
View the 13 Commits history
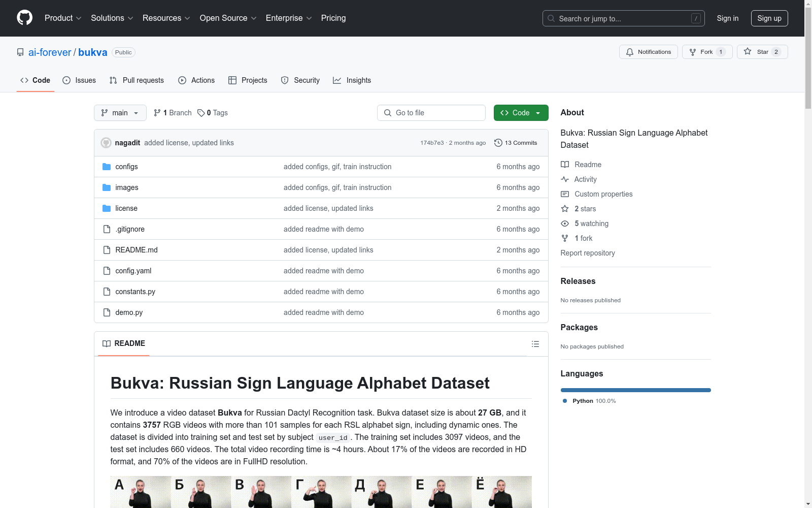coord(516,143)
